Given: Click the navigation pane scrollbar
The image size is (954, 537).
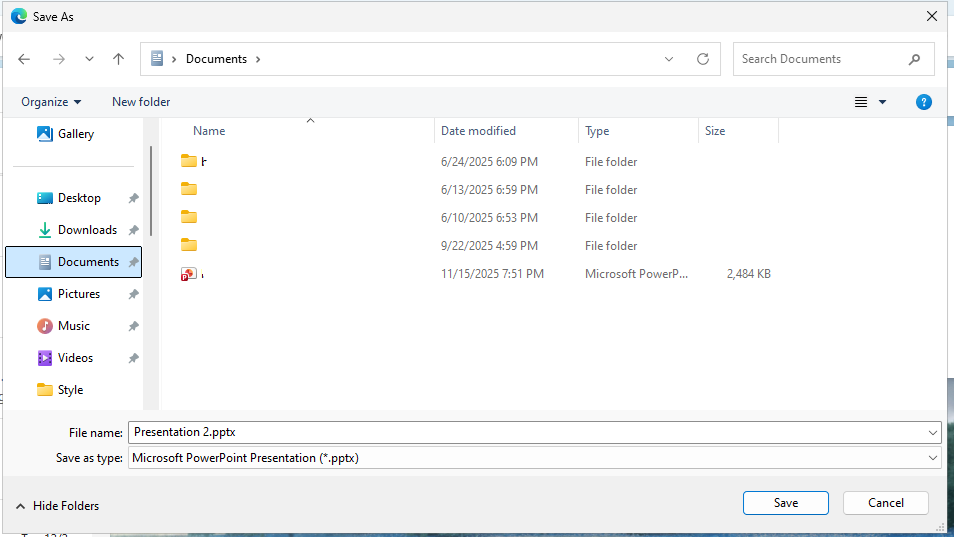Looking at the screenshot, I should click(151, 191).
